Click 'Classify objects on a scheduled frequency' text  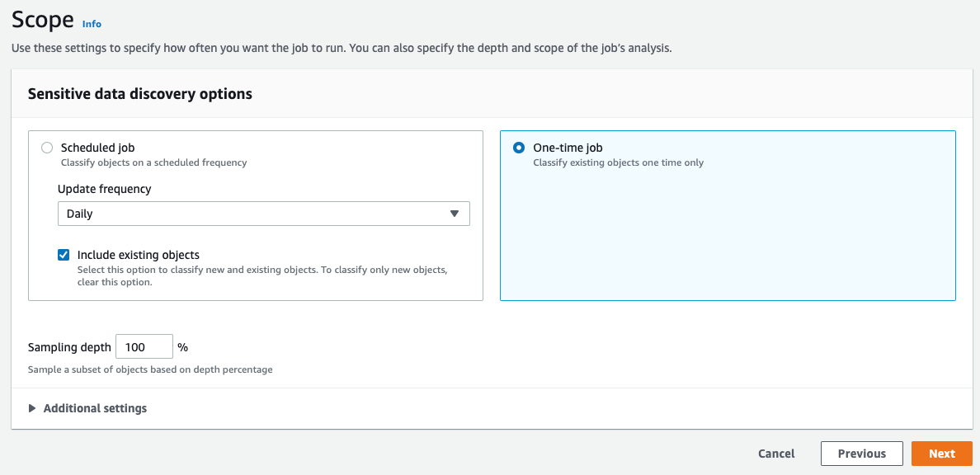153,162
